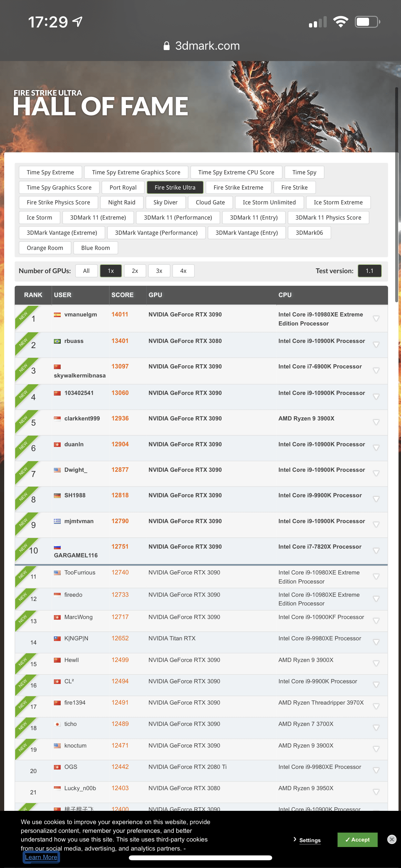The height and width of the screenshot is (868, 401).
Task: Expand row details for mjmtvman
Action: [x=376, y=525]
